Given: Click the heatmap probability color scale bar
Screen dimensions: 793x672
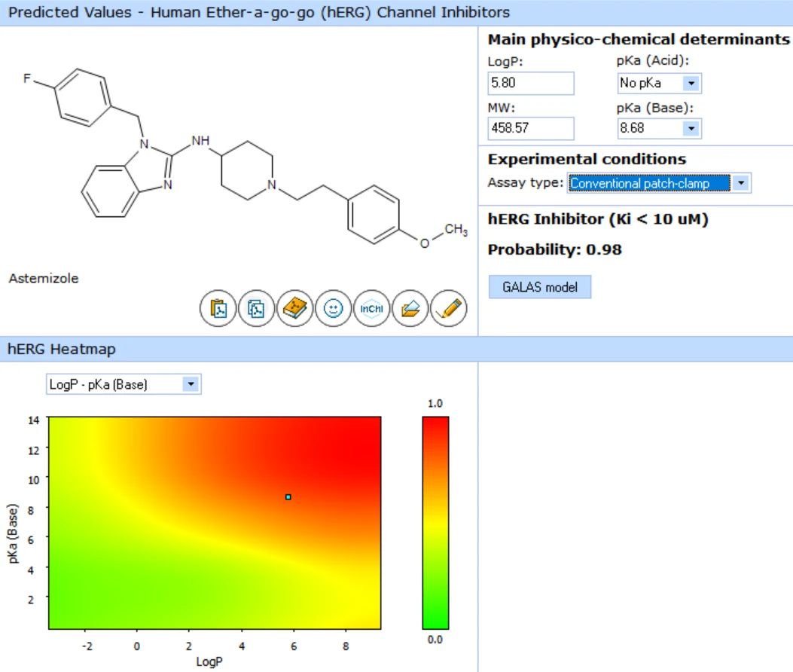Looking at the screenshot, I should 435,523.
